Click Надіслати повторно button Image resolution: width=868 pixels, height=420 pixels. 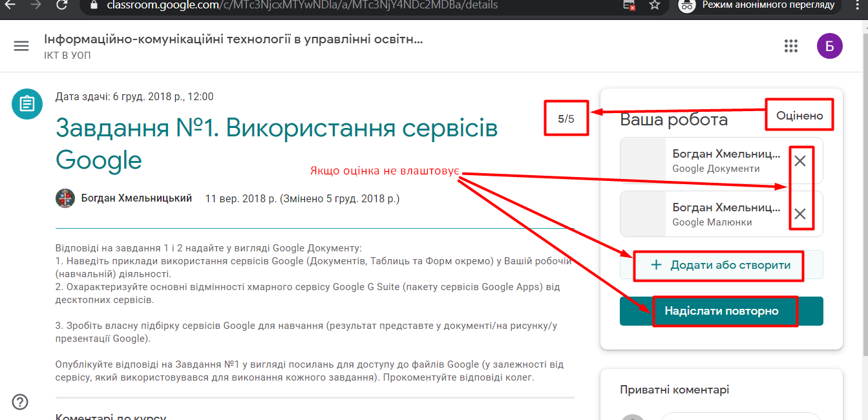pyautogui.click(x=721, y=311)
